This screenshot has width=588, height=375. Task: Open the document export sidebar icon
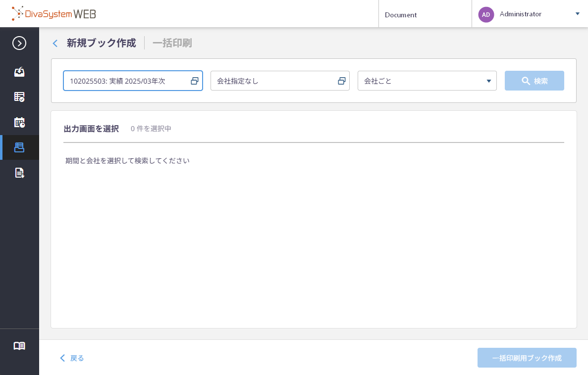pos(19,173)
